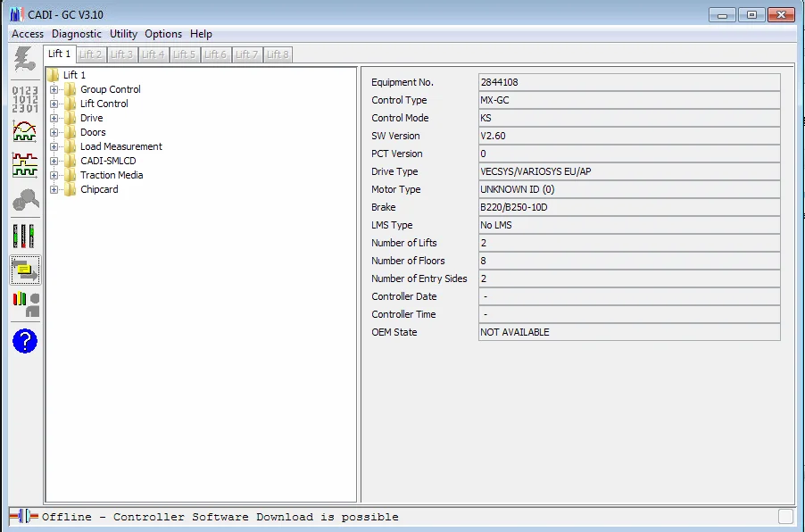The width and height of the screenshot is (805, 532).
Task: Open the Access menu
Action: [28, 34]
